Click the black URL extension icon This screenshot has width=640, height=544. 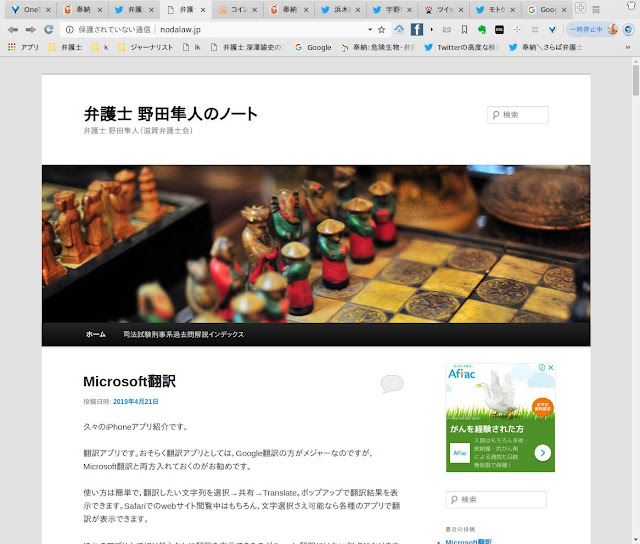[x=499, y=29]
